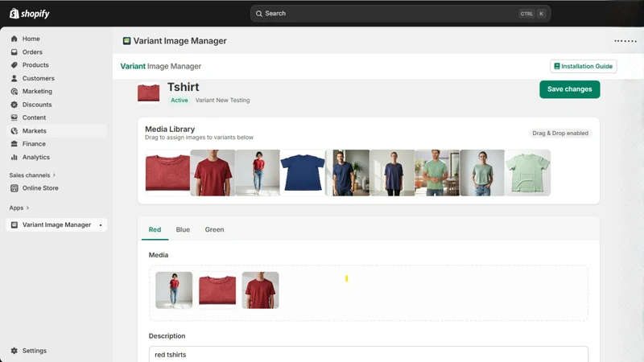Select the flat light green tshirt library image

point(528,173)
